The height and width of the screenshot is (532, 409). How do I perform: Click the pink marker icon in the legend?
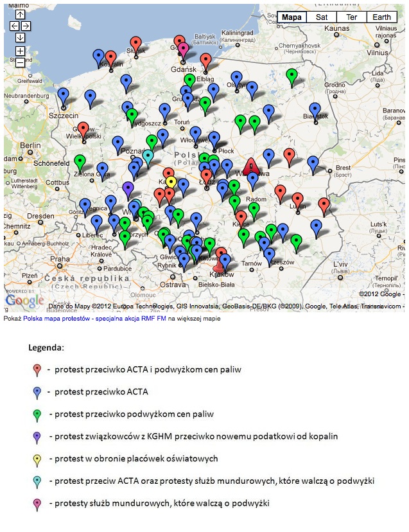(37, 504)
